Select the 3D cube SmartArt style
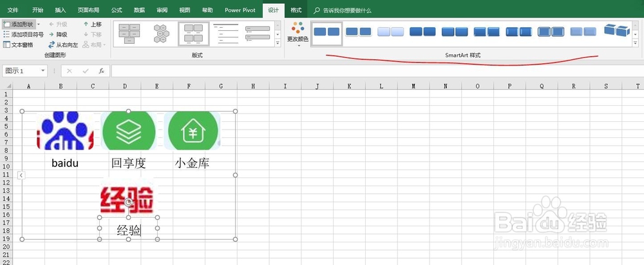This screenshot has height=265, width=644. 616,31
